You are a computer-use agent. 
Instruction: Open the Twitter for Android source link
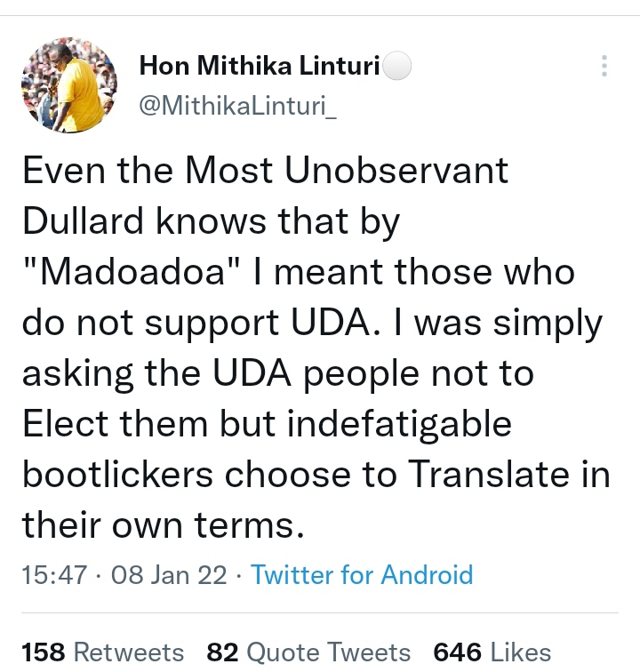pyautogui.click(x=362, y=574)
